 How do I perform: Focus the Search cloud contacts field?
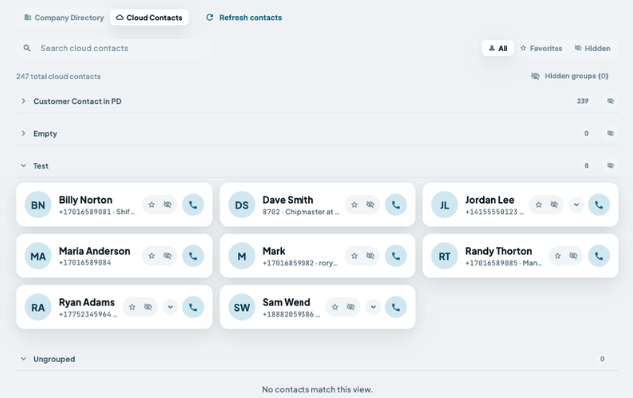[x=114, y=48]
